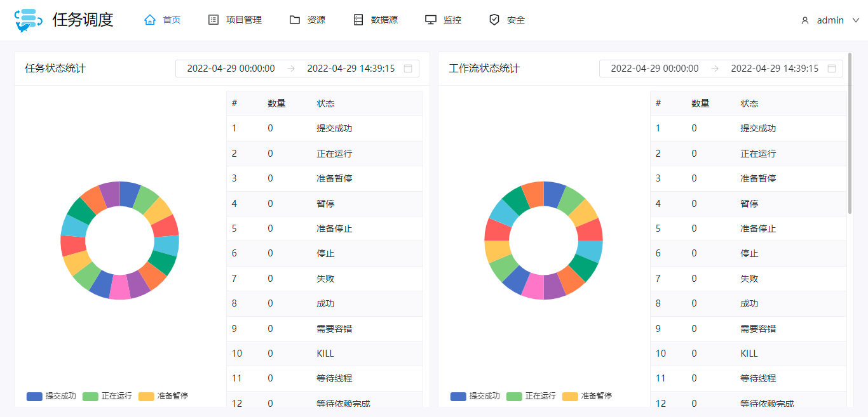Open the 项目管理 menu item
Screen dimensions: 868x417
click(243, 20)
